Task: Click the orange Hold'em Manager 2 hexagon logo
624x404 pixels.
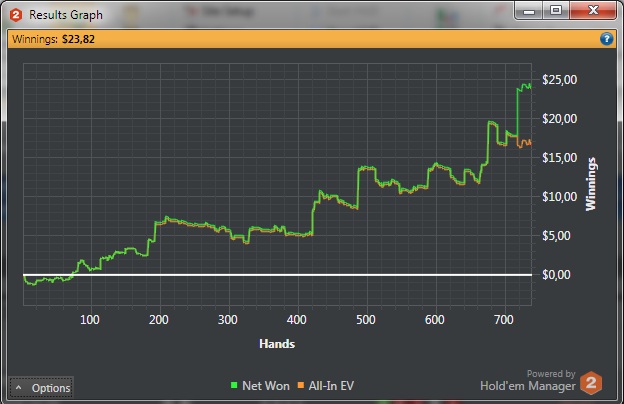Action: pos(591,383)
